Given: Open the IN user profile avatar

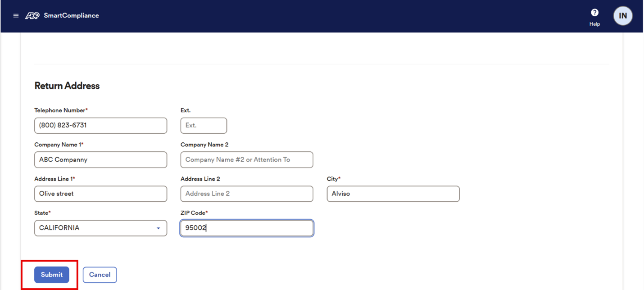Looking at the screenshot, I should (622, 16).
